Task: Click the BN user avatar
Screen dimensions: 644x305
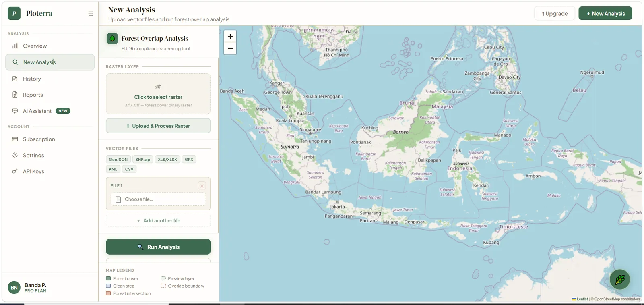Action: pos(14,288)
